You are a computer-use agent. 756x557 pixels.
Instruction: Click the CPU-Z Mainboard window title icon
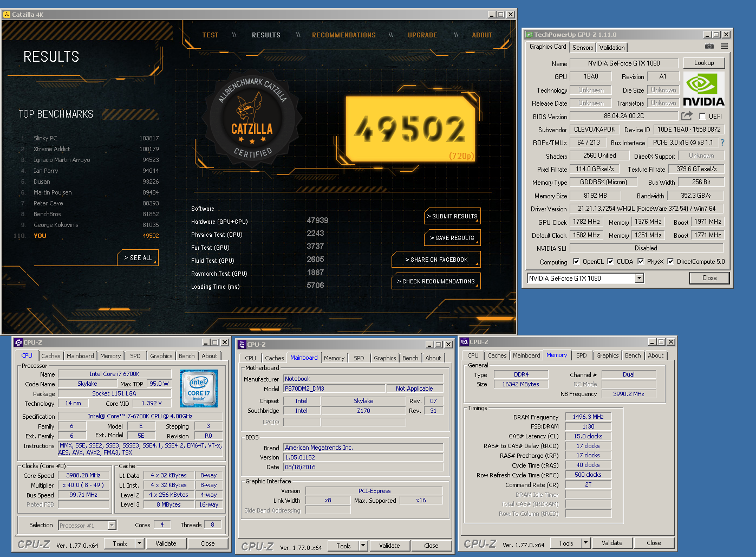[x=242, y=344]
